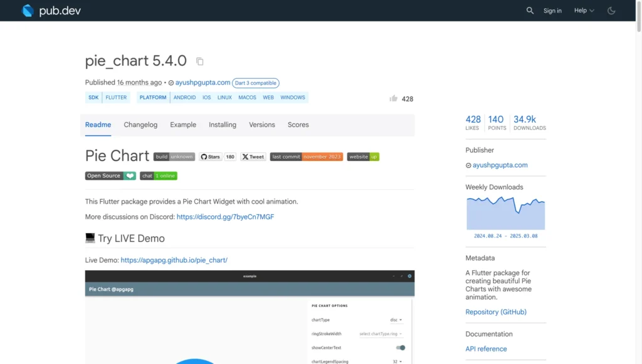Open the chartType disc dropdown in demo
Viewport: 642px width, 364px height.
[396, 320]
